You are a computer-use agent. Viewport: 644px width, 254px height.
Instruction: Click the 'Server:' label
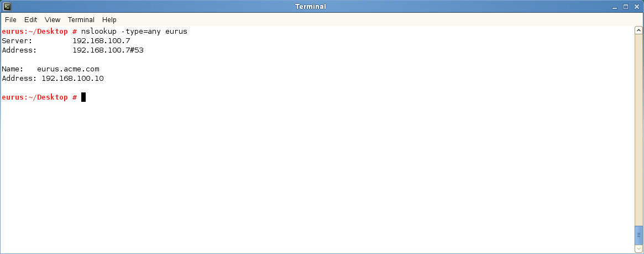click(x=17, y=41)
